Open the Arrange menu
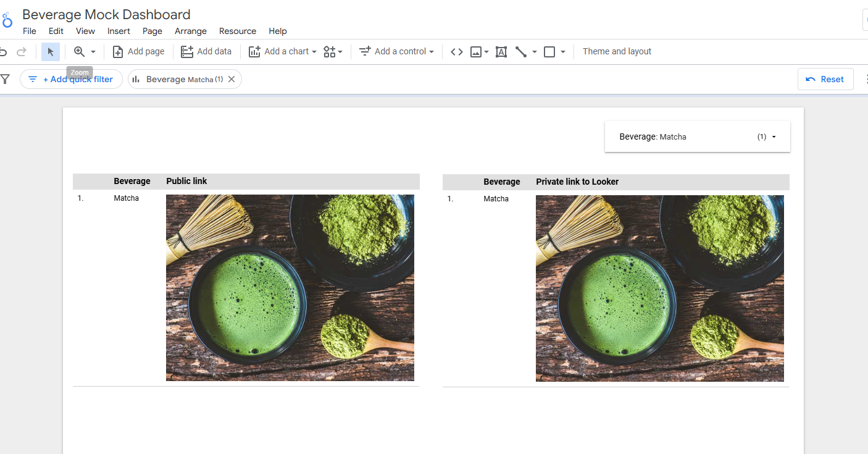Image resolution: width=868 pixels, height=454 pixels. [190, 31]
